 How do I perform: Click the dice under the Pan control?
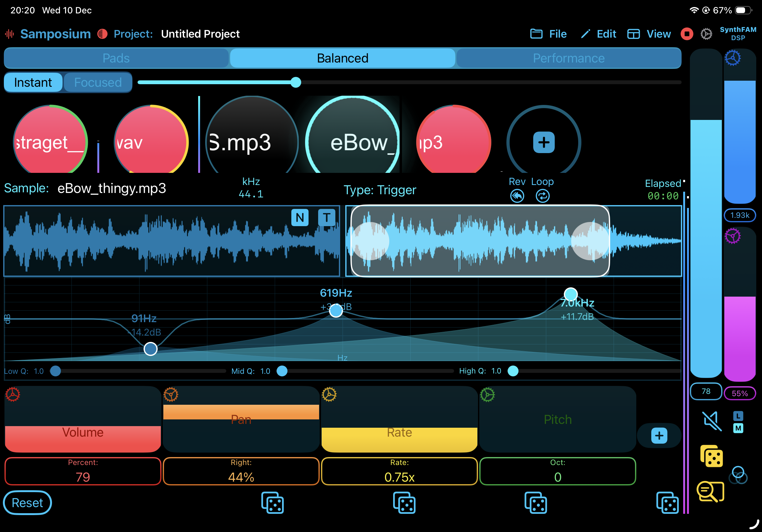pos(273,503)
